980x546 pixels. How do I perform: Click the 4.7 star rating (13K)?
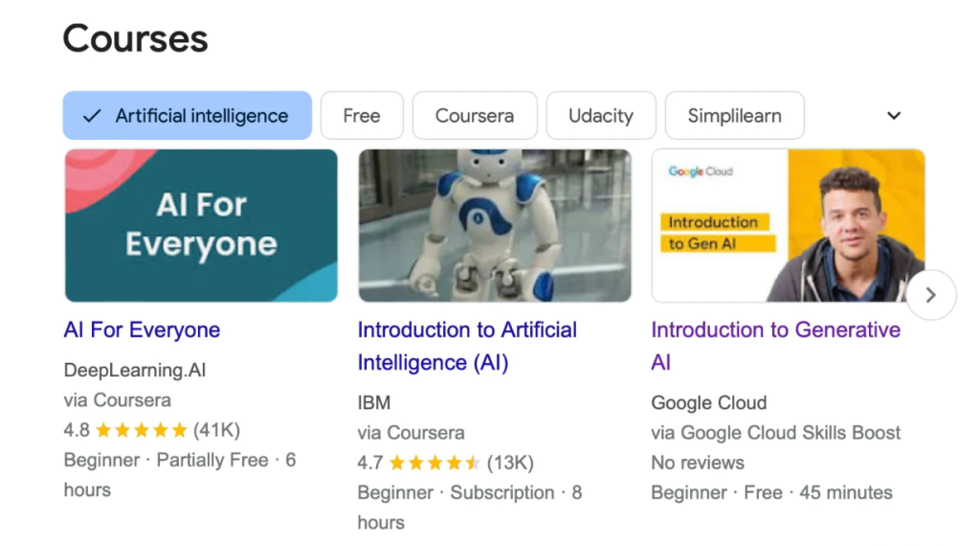point(446,463)
